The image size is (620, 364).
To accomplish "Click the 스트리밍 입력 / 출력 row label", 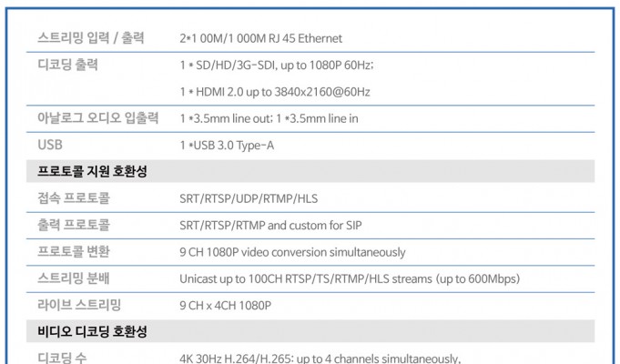I will 89,38.
